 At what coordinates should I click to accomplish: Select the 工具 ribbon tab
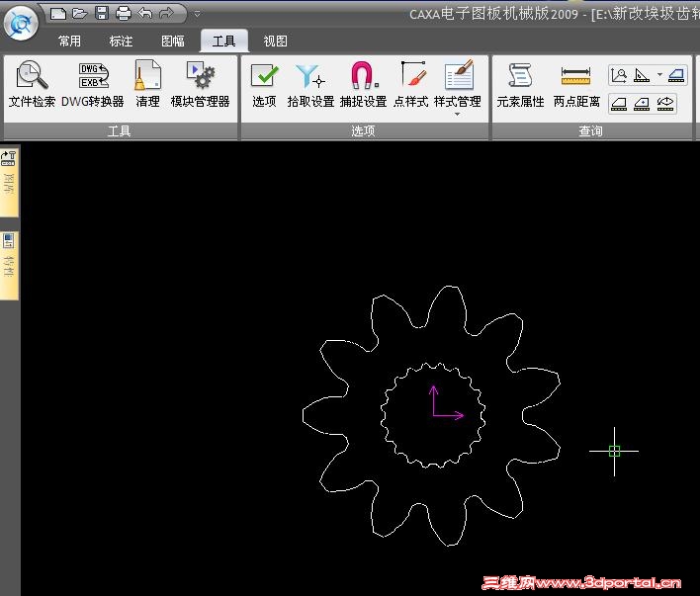(224, 42)
